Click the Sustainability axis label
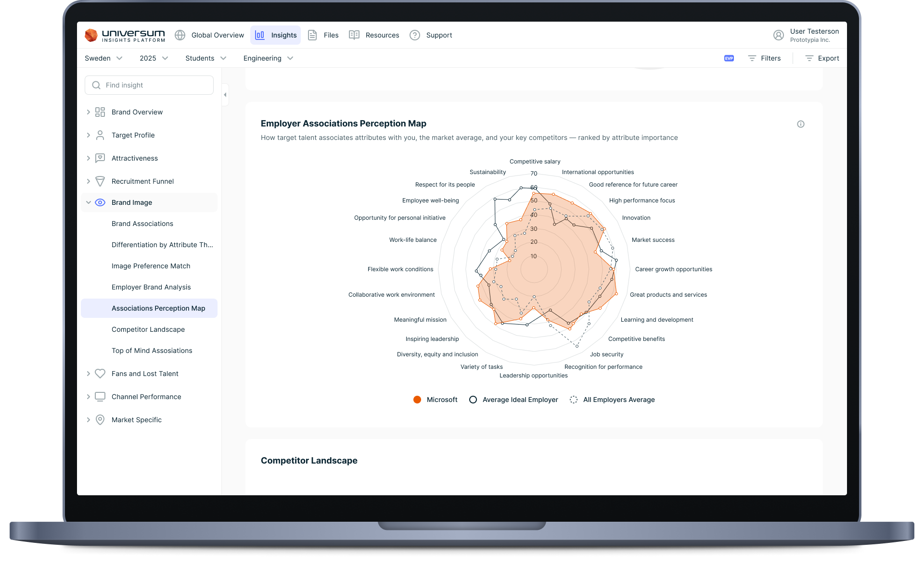924x565 pixels. pyautogui.click(x=488, y=172)
